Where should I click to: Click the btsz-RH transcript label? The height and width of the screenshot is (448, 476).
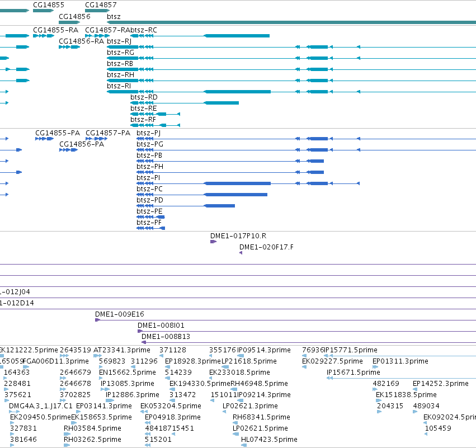(120, 75)
